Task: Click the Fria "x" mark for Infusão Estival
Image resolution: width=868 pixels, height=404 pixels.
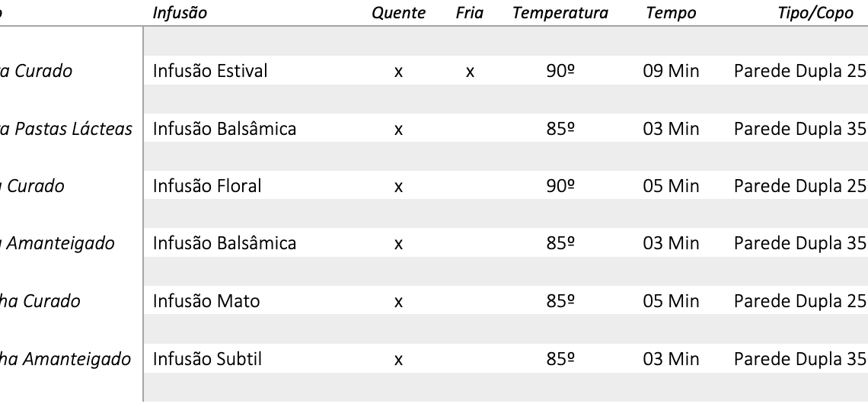Action: (x=470, y=72)
